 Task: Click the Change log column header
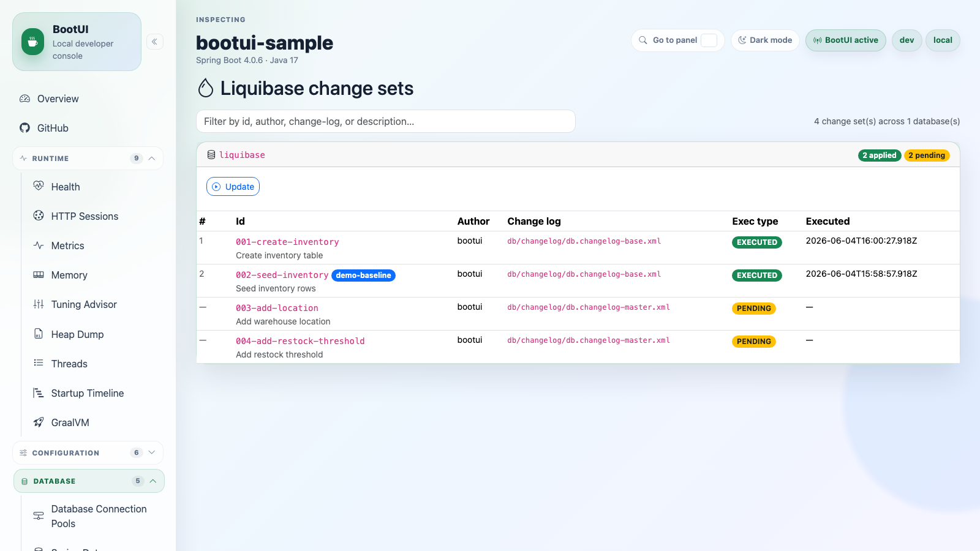pyautogui.click(x=534, y=221)
